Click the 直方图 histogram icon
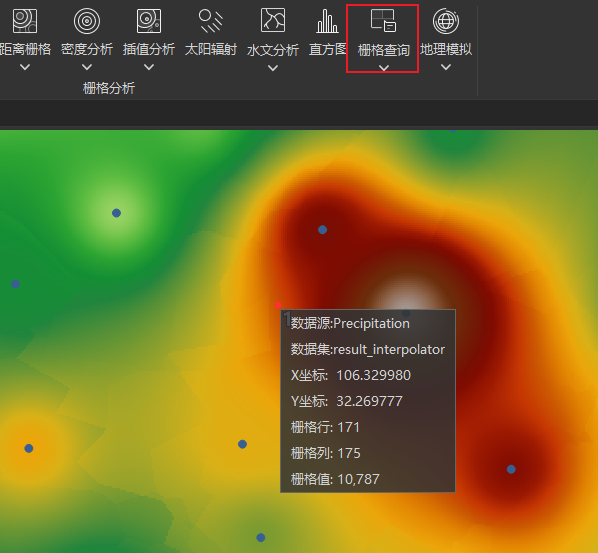This screenshot has width=598, height=553. (327, 21)
